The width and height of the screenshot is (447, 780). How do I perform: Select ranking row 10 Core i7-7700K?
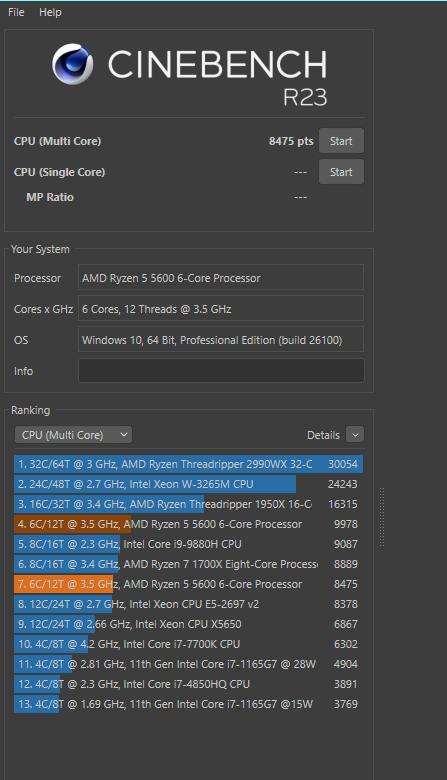coord(188,644)
